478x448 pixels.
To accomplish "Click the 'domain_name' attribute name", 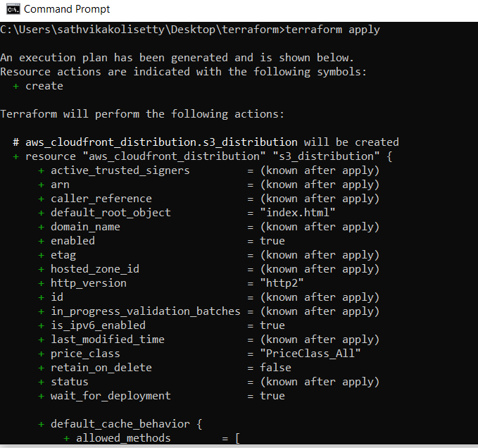I will pyautogui.click(x=85, y=227).
